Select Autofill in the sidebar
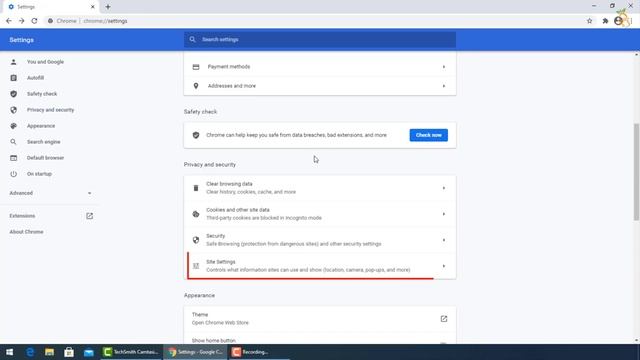 [x=36, y=78]
